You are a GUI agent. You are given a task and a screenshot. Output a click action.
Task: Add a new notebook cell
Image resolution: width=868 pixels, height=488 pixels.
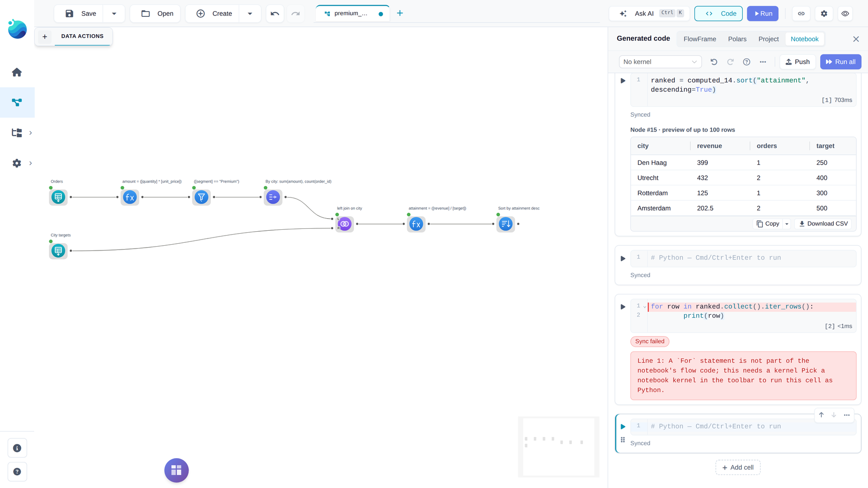[x=738, y=467]
